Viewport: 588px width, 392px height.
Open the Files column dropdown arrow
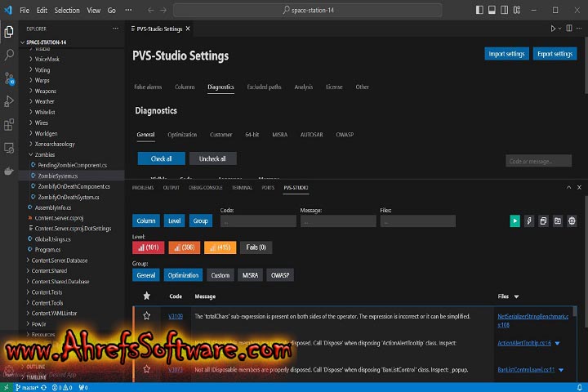(x=516, y=296)
